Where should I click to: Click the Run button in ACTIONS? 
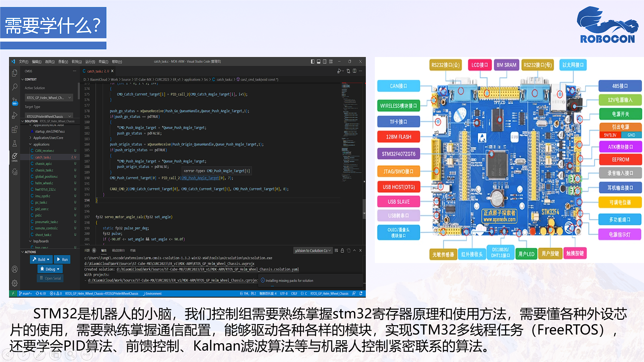(x=62, y=259)
